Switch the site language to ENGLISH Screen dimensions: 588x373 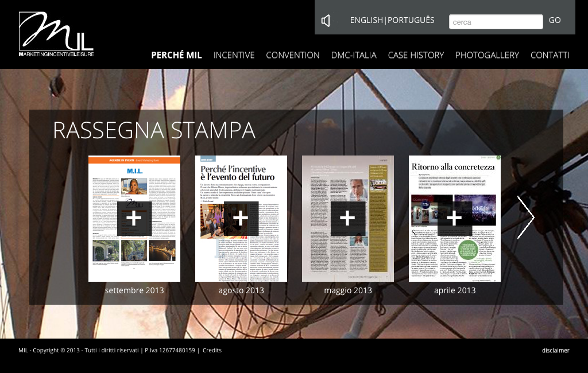(x=366, y=20)
